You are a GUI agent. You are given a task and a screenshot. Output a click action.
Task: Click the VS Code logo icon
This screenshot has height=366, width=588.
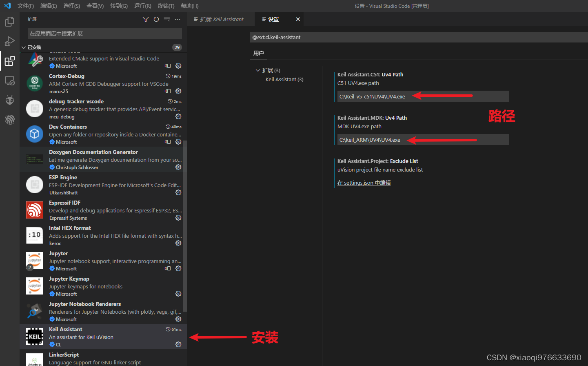click(7, 6)
